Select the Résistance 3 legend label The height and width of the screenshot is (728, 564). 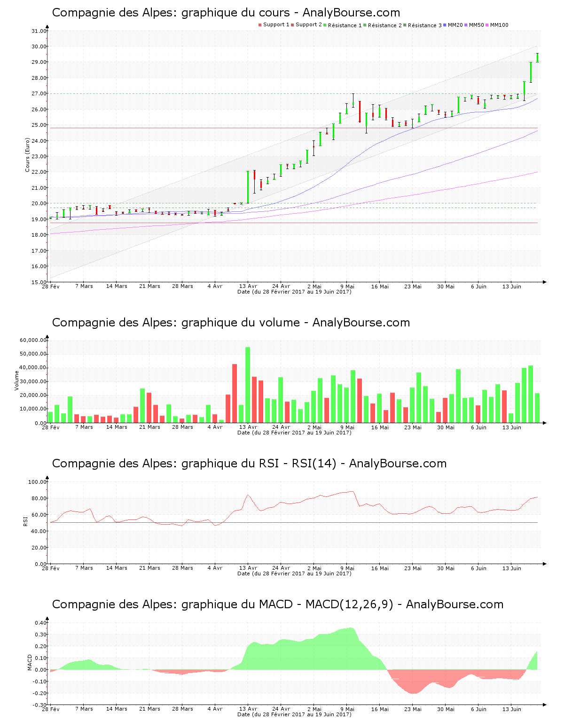click(x=424, y=25)
